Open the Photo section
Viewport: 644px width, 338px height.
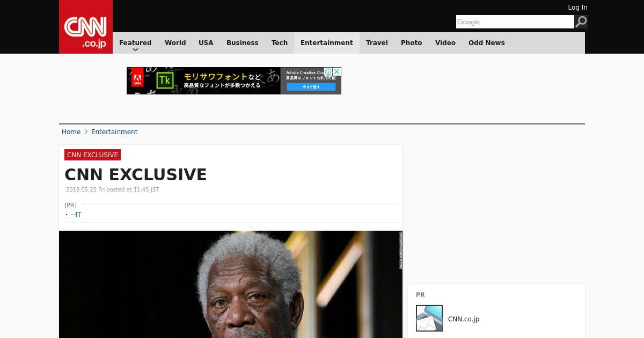(412, 43)
